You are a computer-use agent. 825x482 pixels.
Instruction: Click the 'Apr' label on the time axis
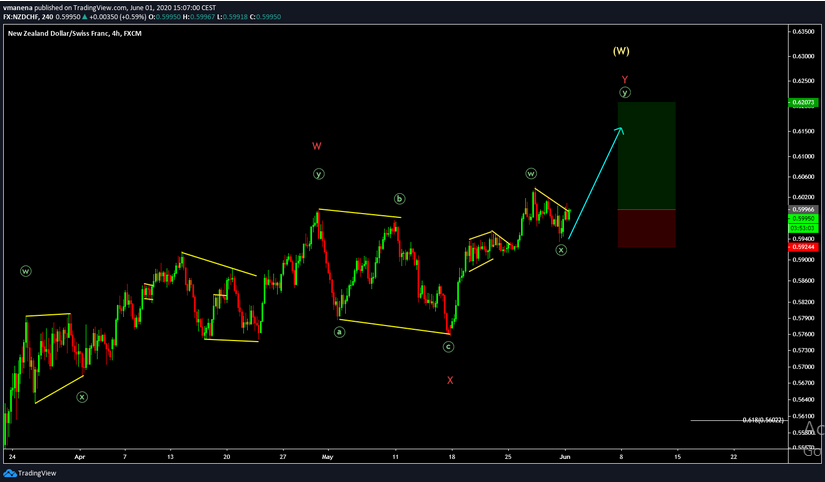pos(79,457)
